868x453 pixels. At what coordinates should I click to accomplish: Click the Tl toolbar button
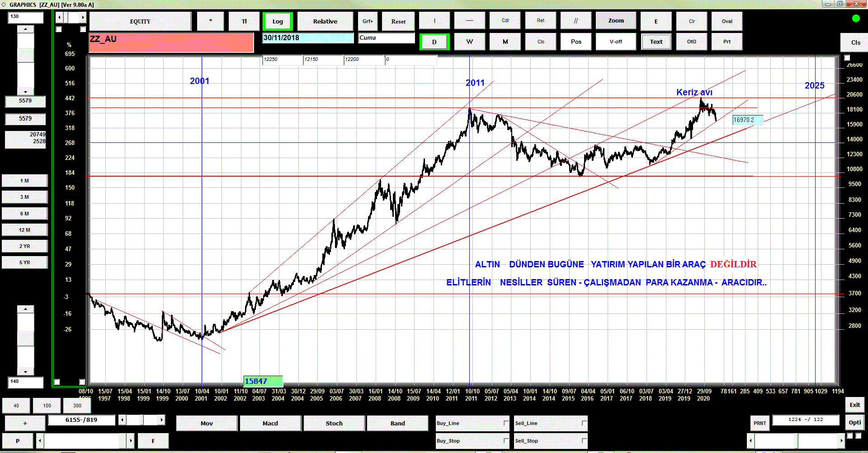[x=244, y=21]
